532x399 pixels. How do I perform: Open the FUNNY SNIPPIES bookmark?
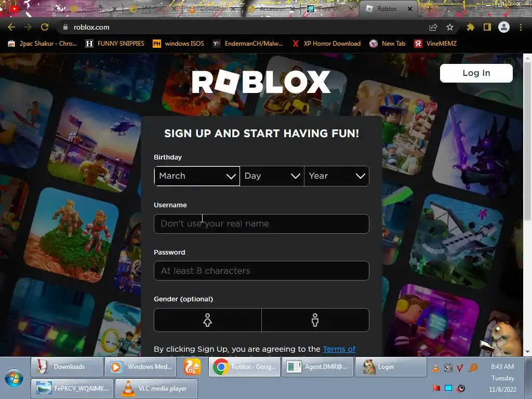click(115, 44)
